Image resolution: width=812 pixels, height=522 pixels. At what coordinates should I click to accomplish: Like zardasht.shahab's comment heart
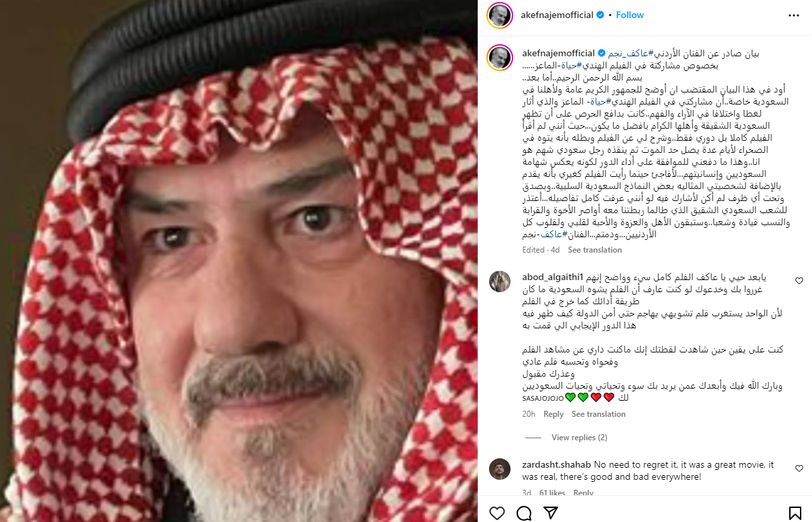[799, 468]
